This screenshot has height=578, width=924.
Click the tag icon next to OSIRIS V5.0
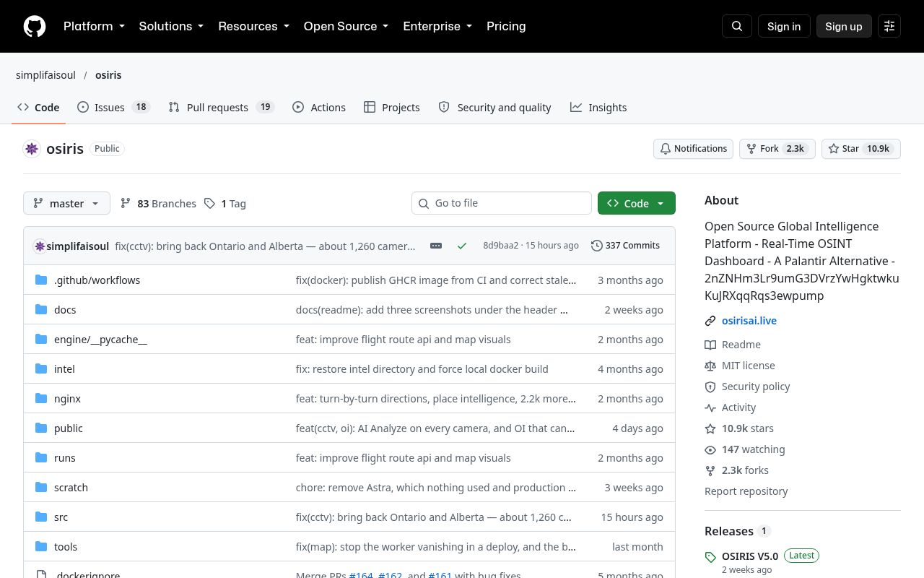tap(710, 557)
